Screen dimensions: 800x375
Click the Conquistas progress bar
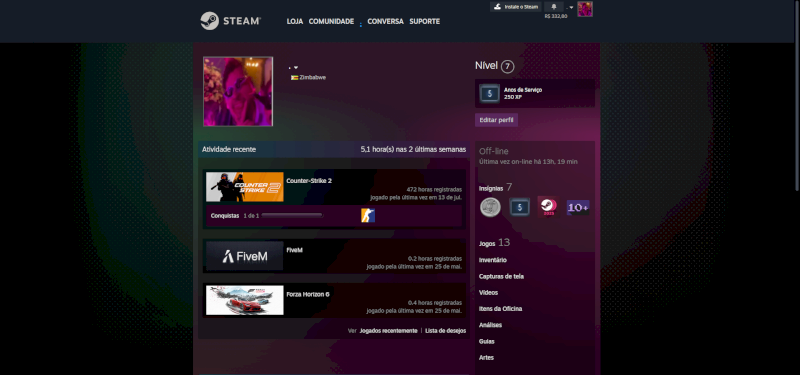[292, 215]
